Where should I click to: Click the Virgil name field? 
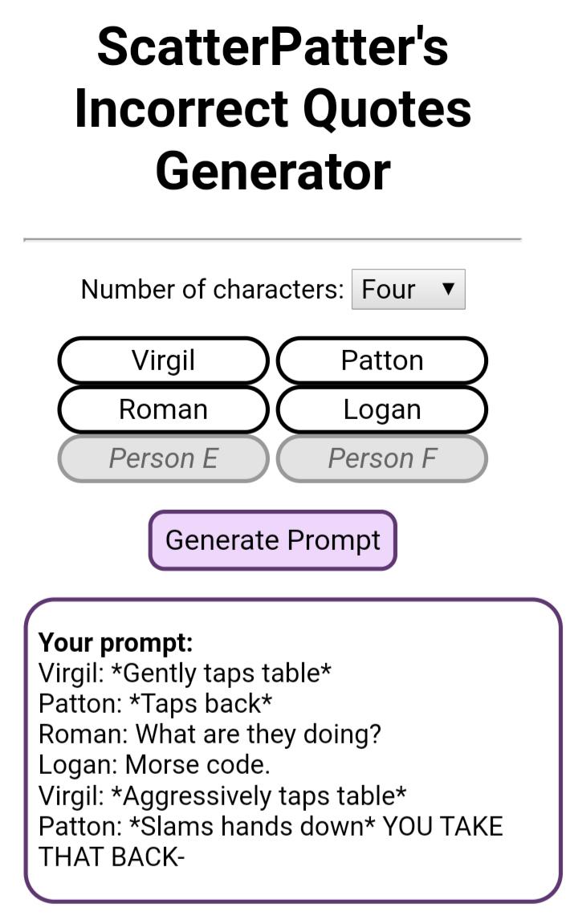click(x=163, y=360)
